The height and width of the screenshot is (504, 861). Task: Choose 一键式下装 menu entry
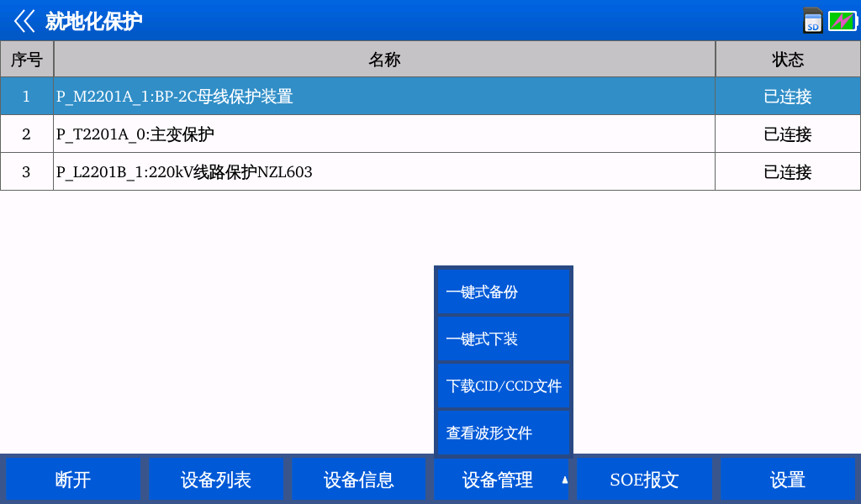coord(504,339)
